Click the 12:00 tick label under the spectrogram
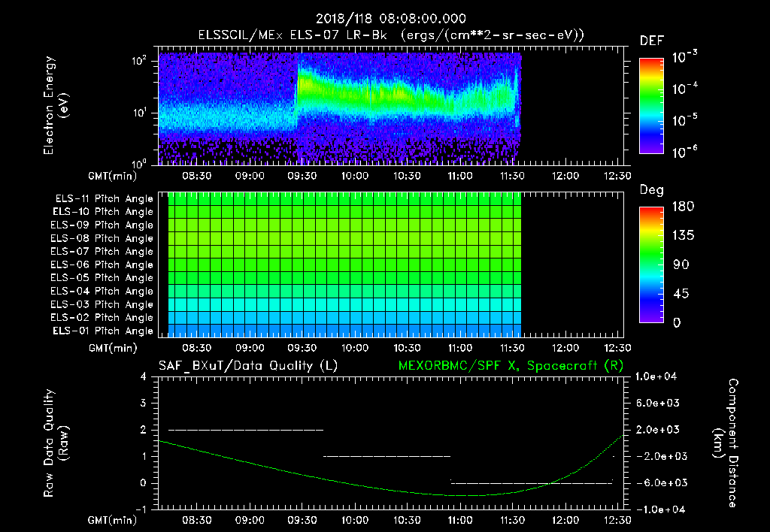The image size is (770, 532). (565, 176)
